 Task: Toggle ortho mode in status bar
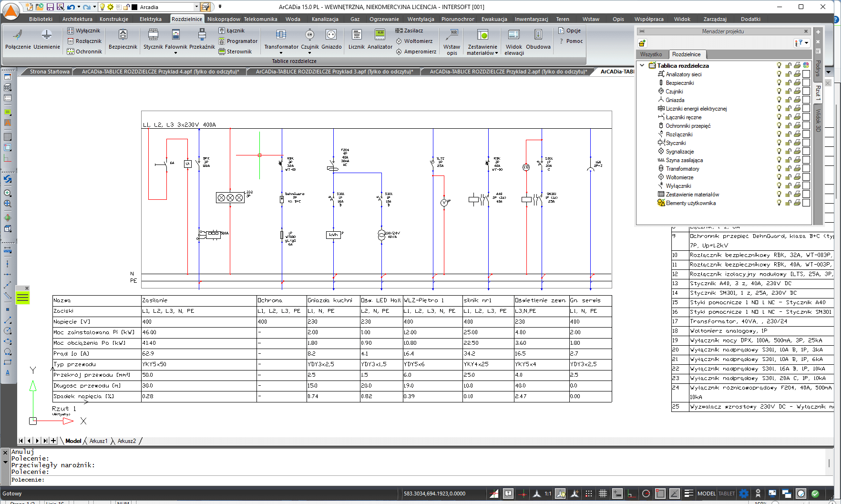point(631,494)
